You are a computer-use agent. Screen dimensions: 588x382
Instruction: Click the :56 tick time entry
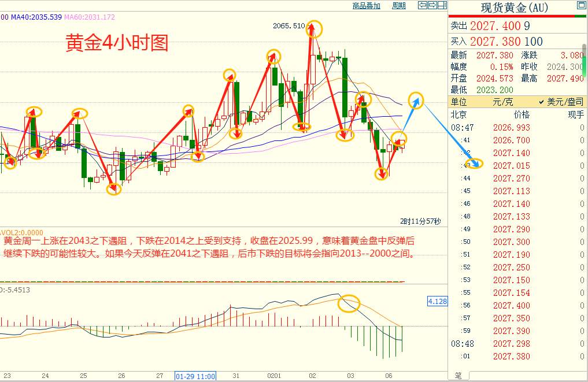click(x=465, y=306)
